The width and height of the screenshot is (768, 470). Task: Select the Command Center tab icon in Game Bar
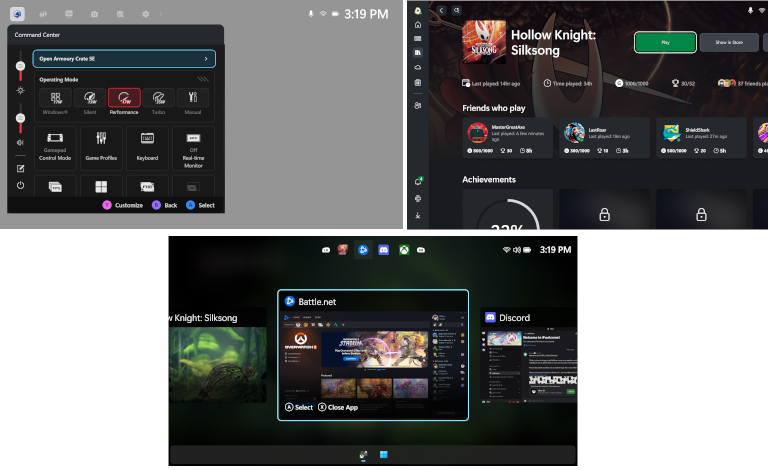pyautogui.click(x=17, y=14)
